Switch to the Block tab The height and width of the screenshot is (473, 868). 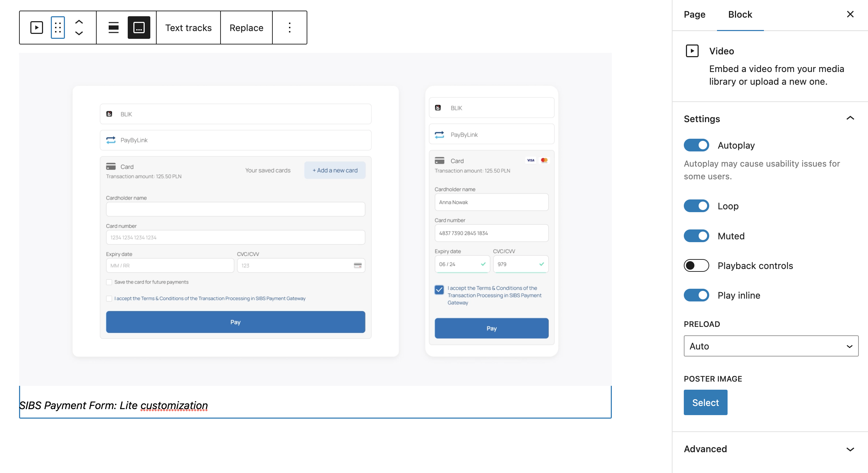(x=740, y=14)
